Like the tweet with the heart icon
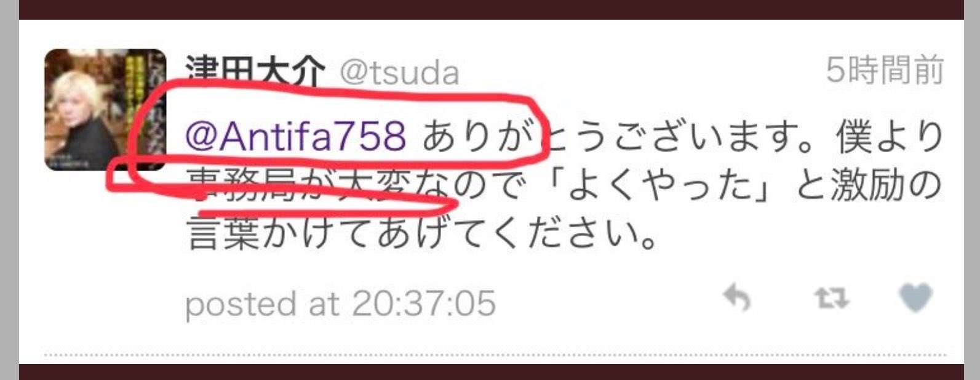The height and width of the screenshot is (380, 980). (x=916, y=299)
